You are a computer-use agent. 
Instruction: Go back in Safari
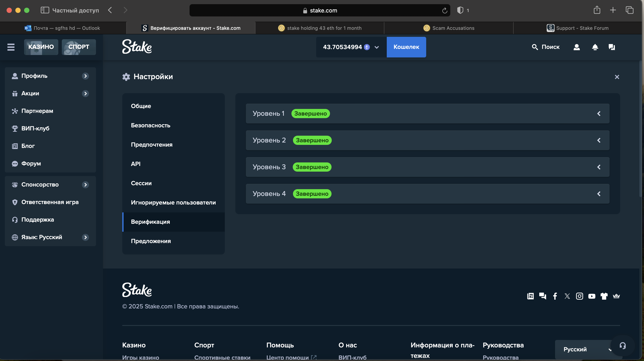pos(110,10)
